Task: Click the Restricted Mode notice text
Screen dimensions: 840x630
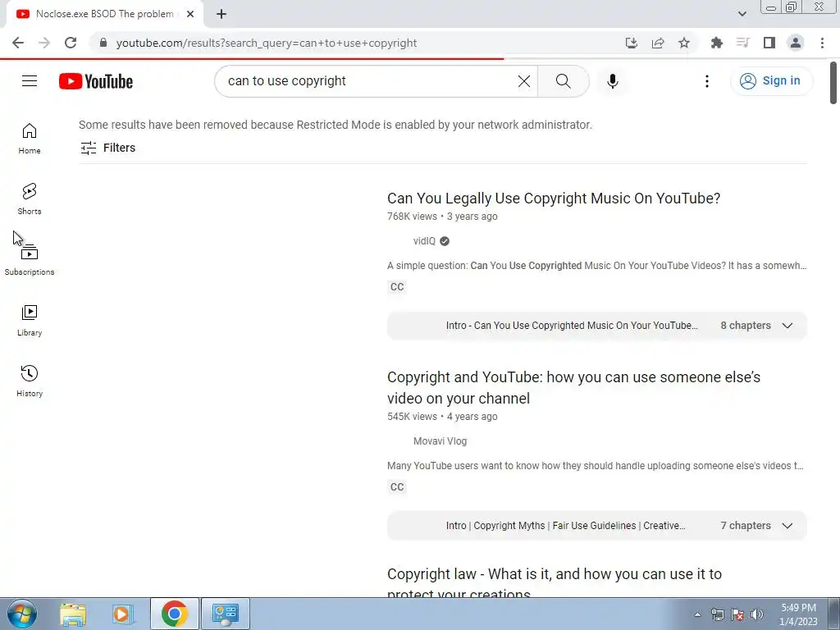Action: pyautogui.click(x=336, y=125)
